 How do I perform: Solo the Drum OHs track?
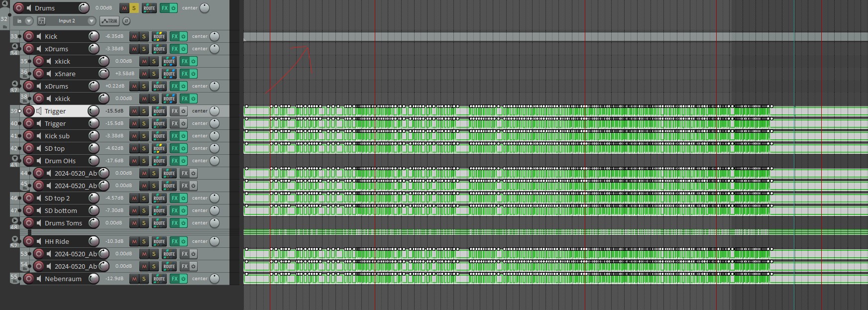pos(144,161)
